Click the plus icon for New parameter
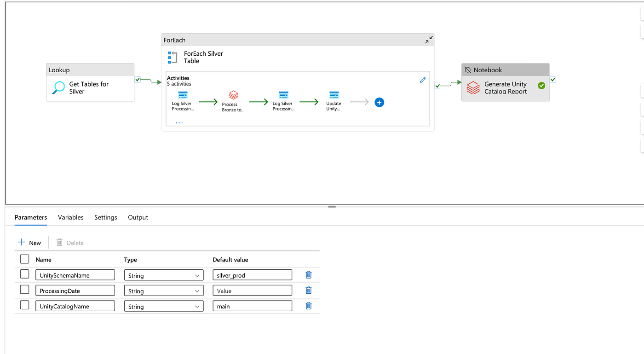The height and width of the screenshot is (354, 644). click(22, 242)
